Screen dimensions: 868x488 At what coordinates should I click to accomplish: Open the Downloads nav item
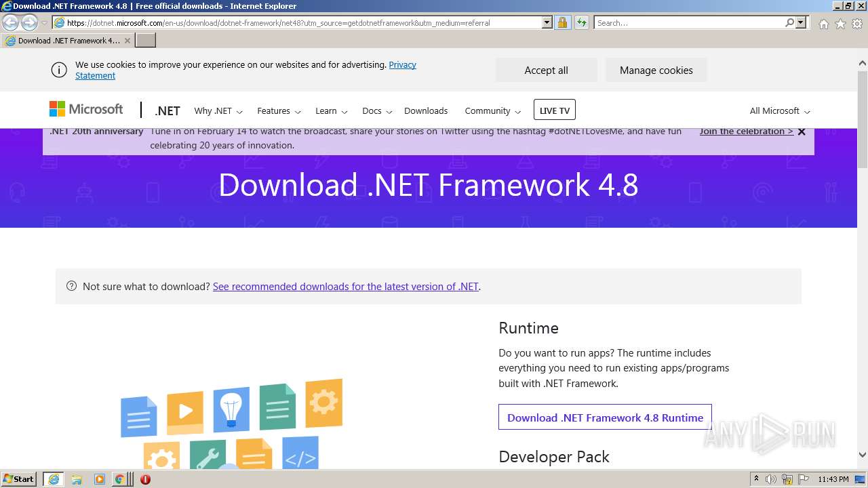coord(426,110)
